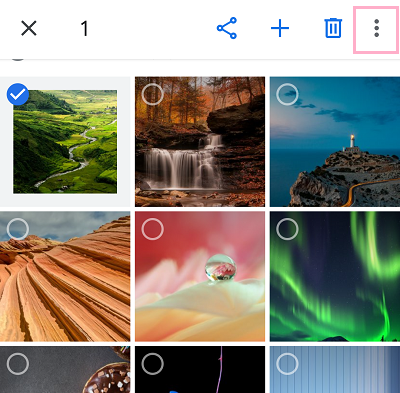Delete the selected photo with trash icon

[333, 28]
